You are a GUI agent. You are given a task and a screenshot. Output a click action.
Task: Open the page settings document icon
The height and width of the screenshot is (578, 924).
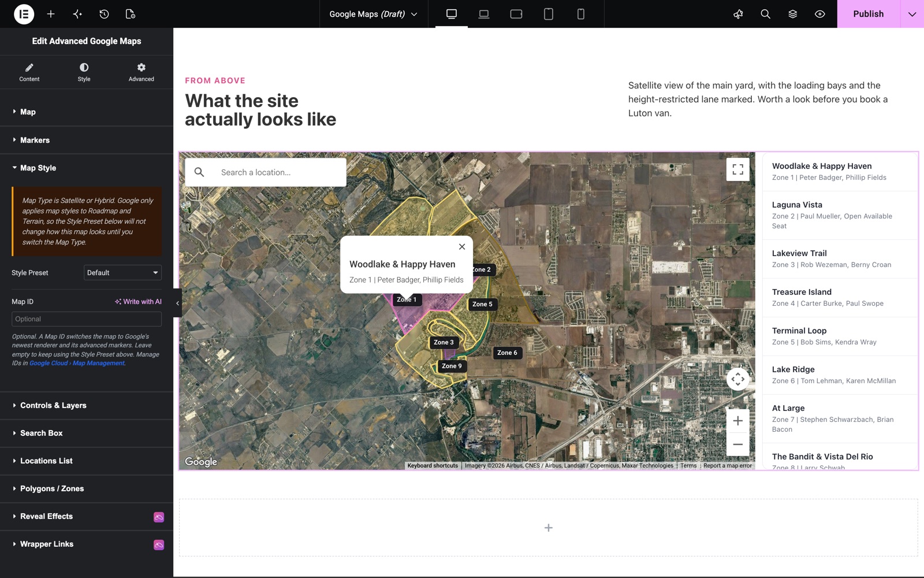pyautogui.click(x=131, y=14)
